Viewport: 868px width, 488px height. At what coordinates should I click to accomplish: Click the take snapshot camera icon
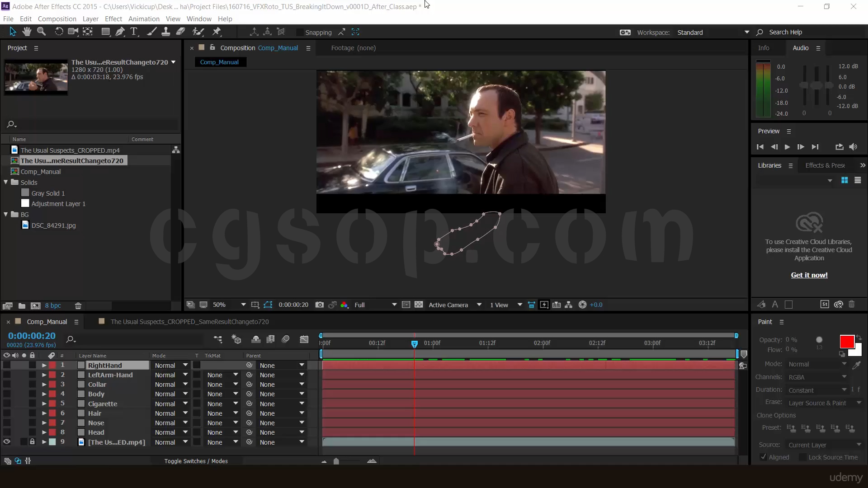[319, 305]
